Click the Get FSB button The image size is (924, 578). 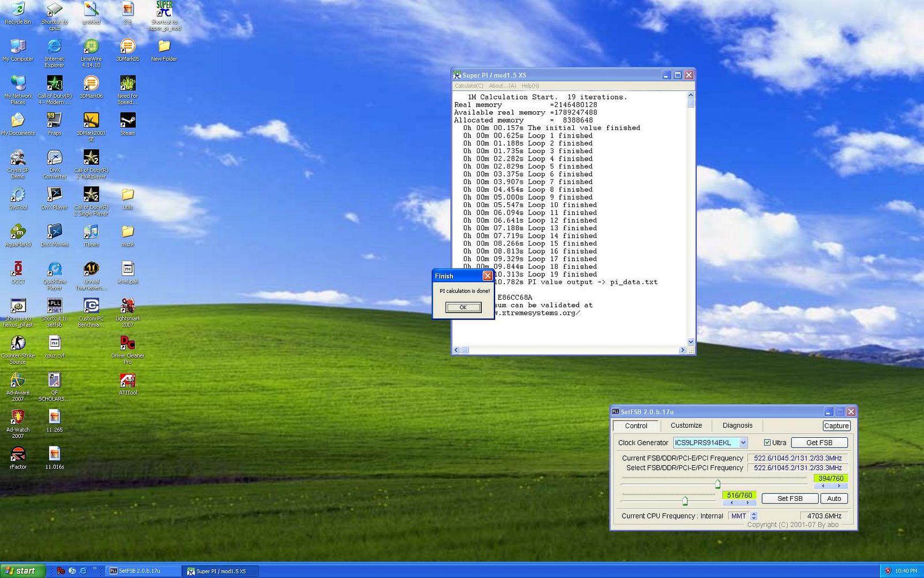click(819, 443)
